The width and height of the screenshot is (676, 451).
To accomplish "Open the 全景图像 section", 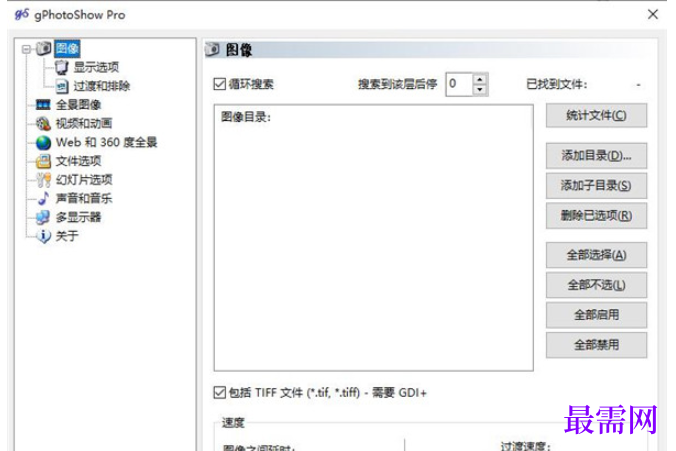I will click(78, 105).
